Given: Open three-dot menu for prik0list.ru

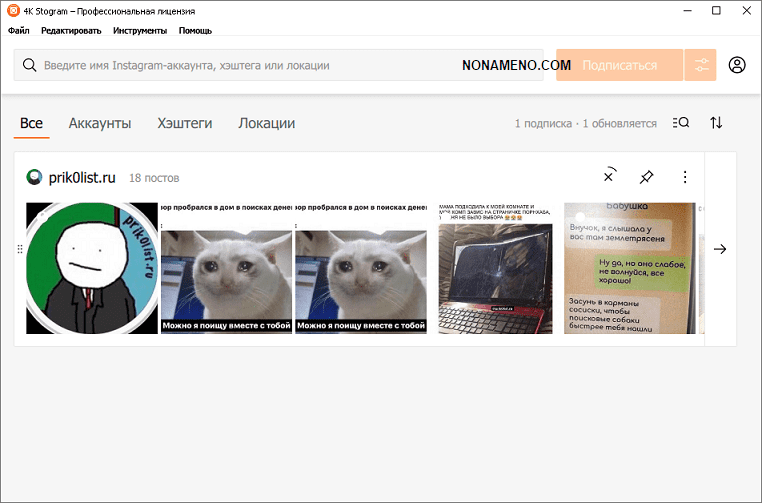Looking at the screenshot, I should 685,177.
